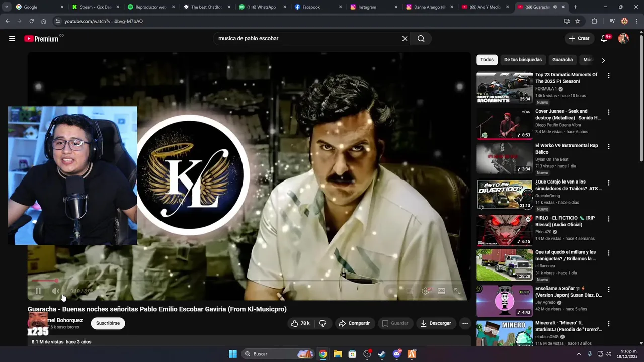Go back to the previous page
The width and height of the screenshot is (644, 362).
point(7,21)
